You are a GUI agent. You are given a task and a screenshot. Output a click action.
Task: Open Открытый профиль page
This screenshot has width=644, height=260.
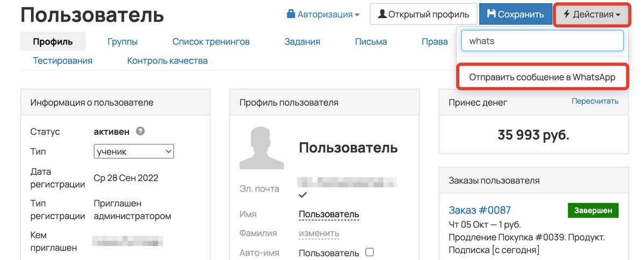click(x=423, y=15)
